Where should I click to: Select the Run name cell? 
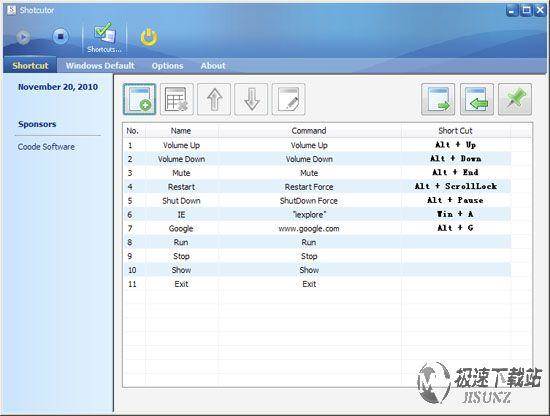pos(181,242)
